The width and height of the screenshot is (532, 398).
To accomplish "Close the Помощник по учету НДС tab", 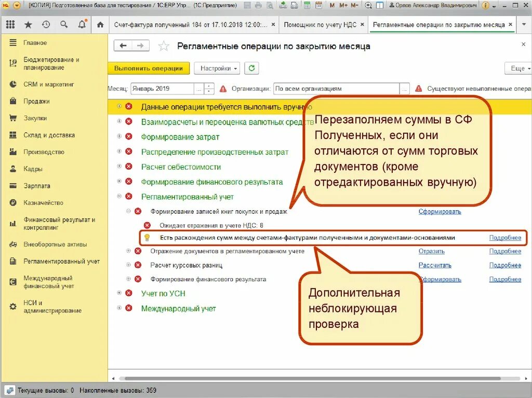I will 362,24.
